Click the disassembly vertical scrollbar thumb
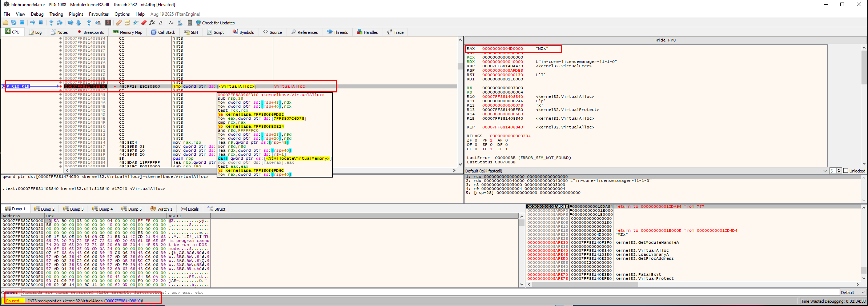This screenshot has width=868, height=306. [460, 66]
